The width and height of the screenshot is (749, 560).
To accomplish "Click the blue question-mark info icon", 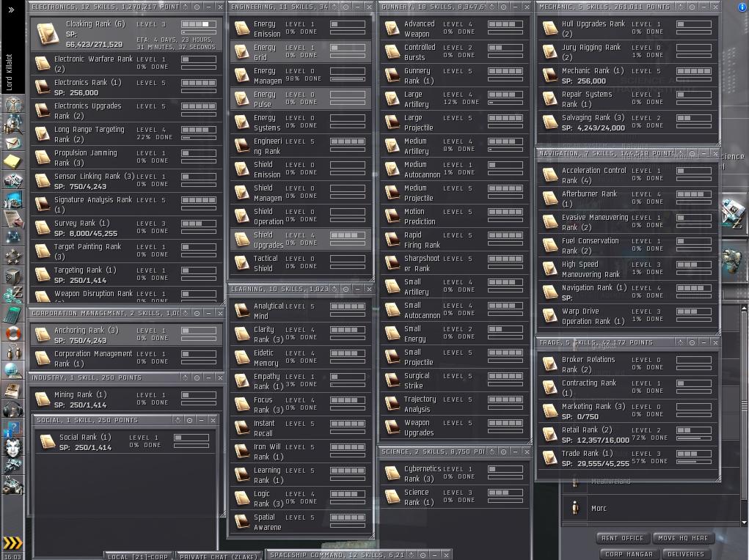I will click(x=13, y=428).
